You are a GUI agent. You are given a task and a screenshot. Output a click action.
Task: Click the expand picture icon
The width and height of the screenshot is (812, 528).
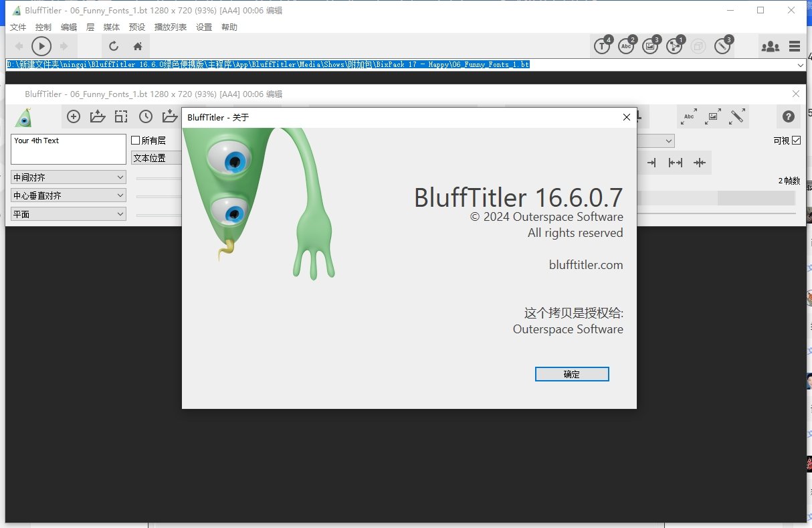click(713, 116)
